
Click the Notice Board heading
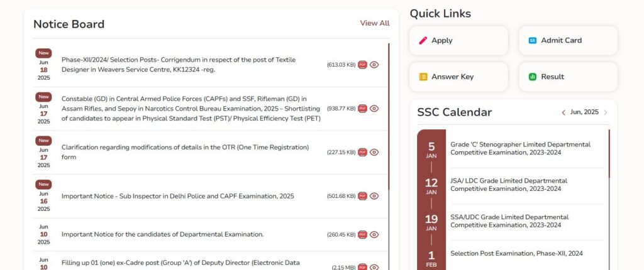pyautogui.click(x=69, y=24)
